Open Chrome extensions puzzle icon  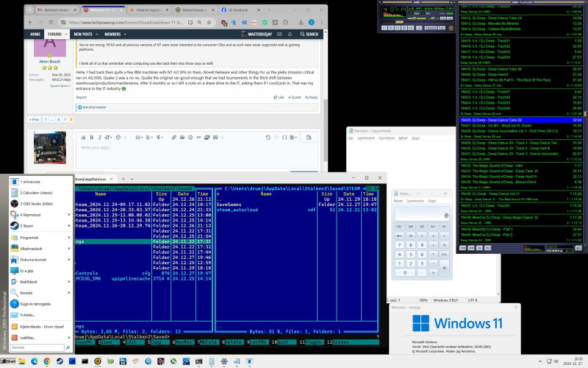click(285, 23)
